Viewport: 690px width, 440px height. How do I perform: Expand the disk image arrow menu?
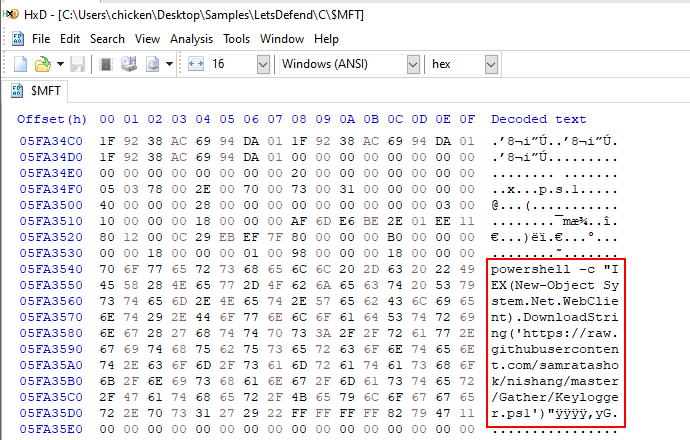click(x=169, y=64)
